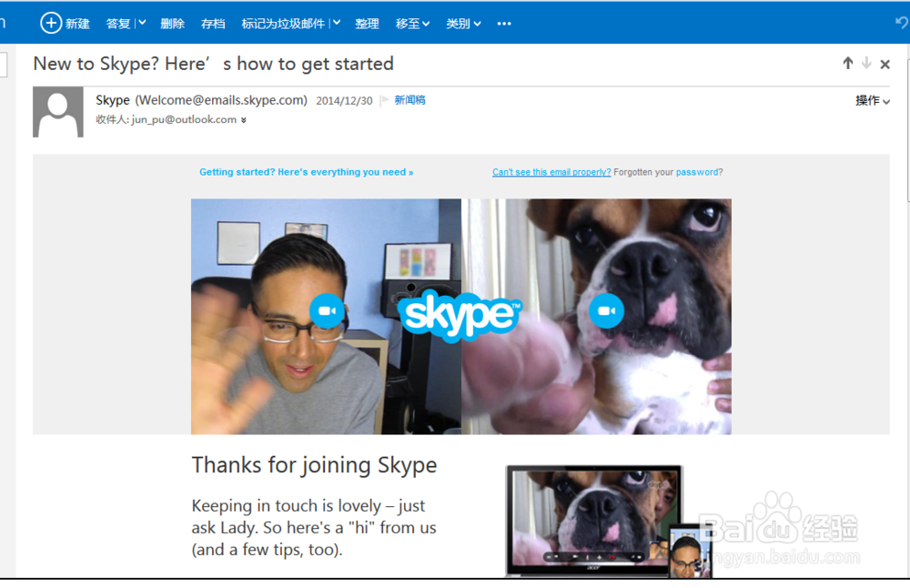Click the date 2014/12/30

pos(344,101)
